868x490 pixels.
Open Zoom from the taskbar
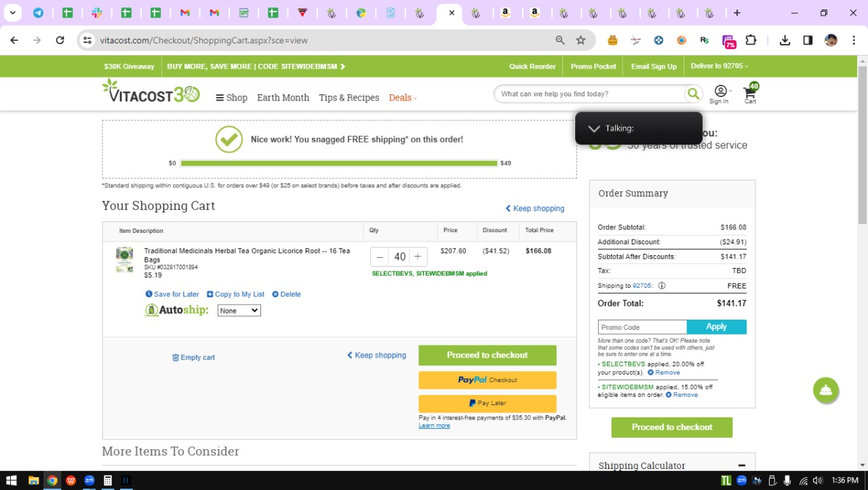pos(89,480)
